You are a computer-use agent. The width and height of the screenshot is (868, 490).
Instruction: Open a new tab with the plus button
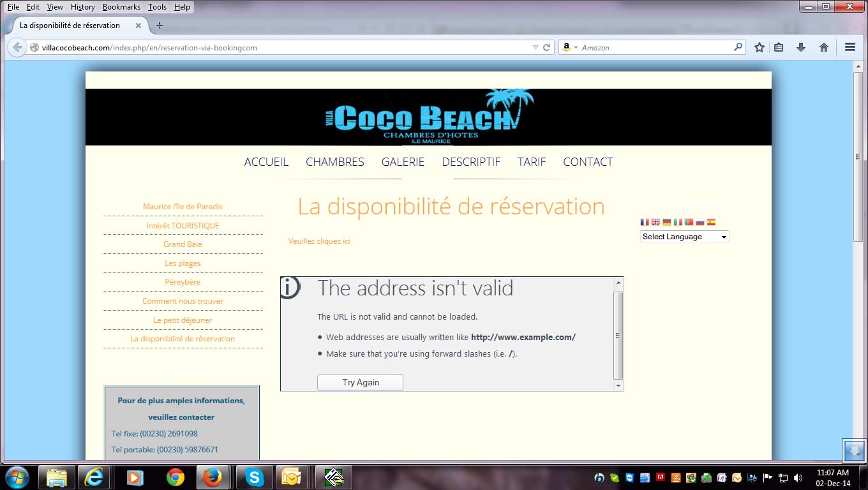coord(160,26)
